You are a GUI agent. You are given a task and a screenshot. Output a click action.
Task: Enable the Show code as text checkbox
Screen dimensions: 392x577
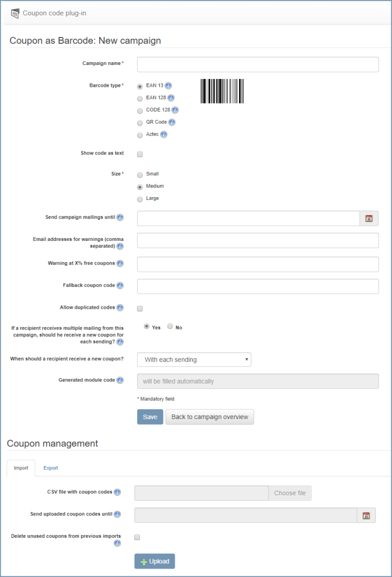tap(140, 154)
